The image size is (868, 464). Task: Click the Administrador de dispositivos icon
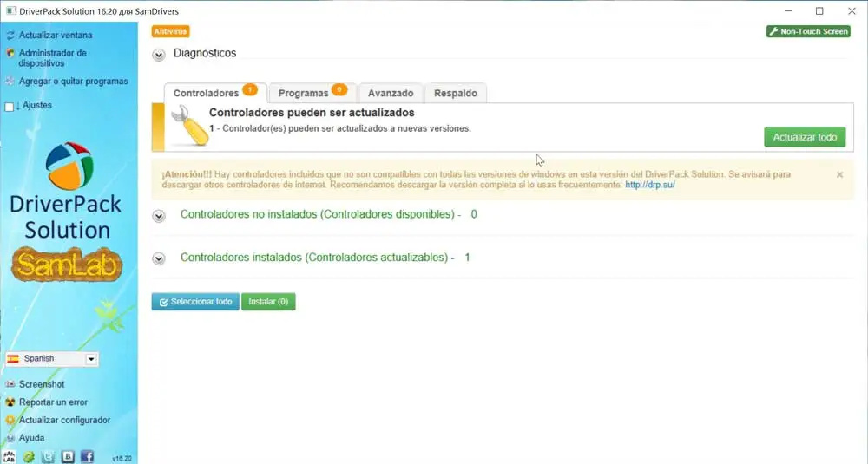tap(10, 53)
